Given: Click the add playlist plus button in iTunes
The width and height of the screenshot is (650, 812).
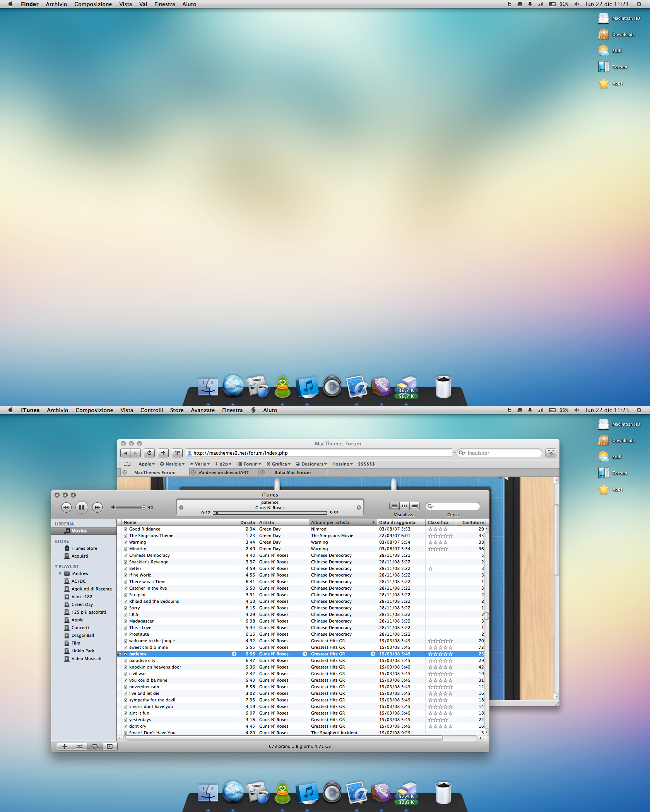Looking at the screenshot, I should click(x=65, y=746).
